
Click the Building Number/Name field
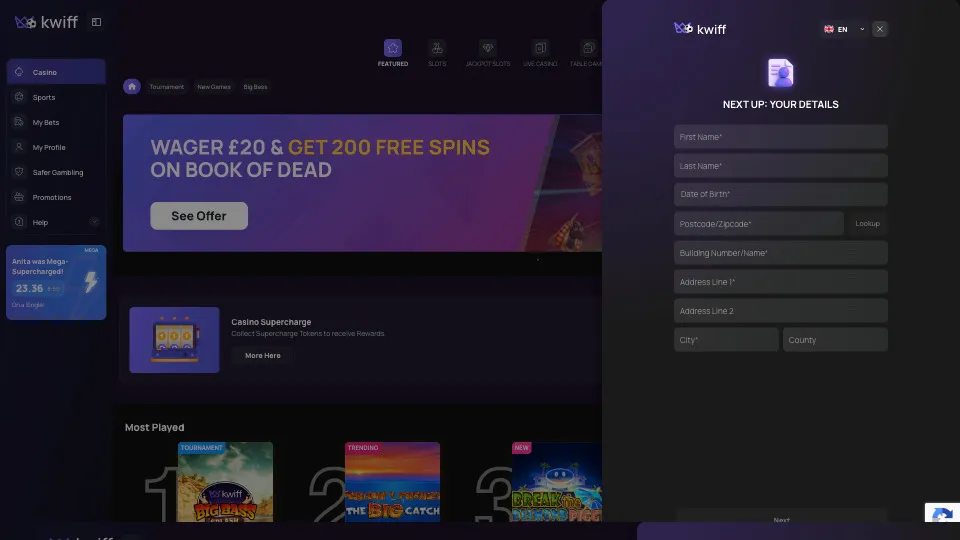[781, 252]
